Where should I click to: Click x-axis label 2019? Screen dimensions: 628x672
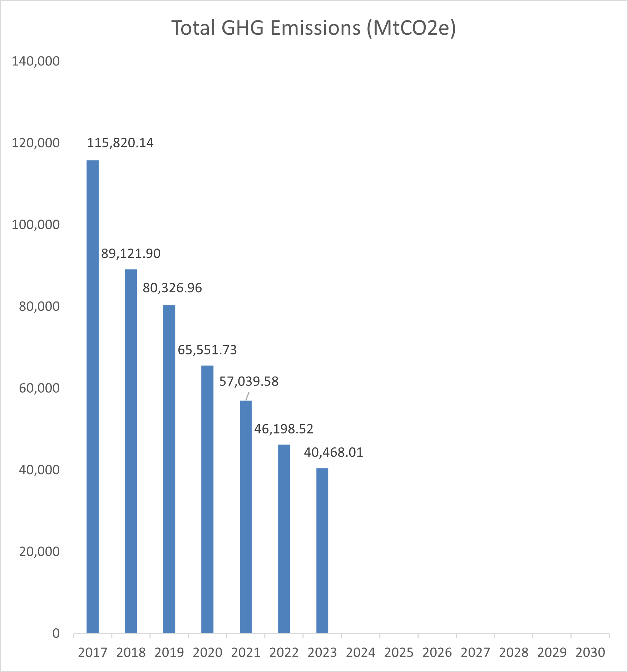point(169,653)
